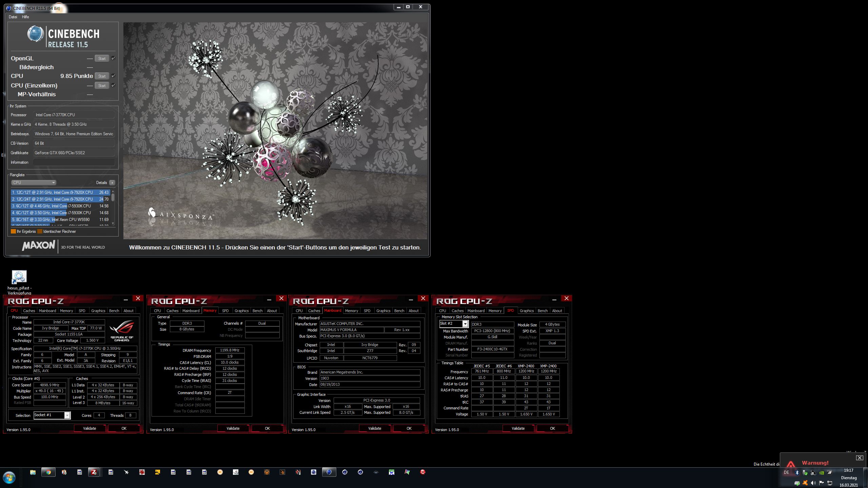Image resolution: width=868 pixels, height=488 pixels.
Task: Click OK in the Memory CPU-Z window
Action: coord(267,428)
